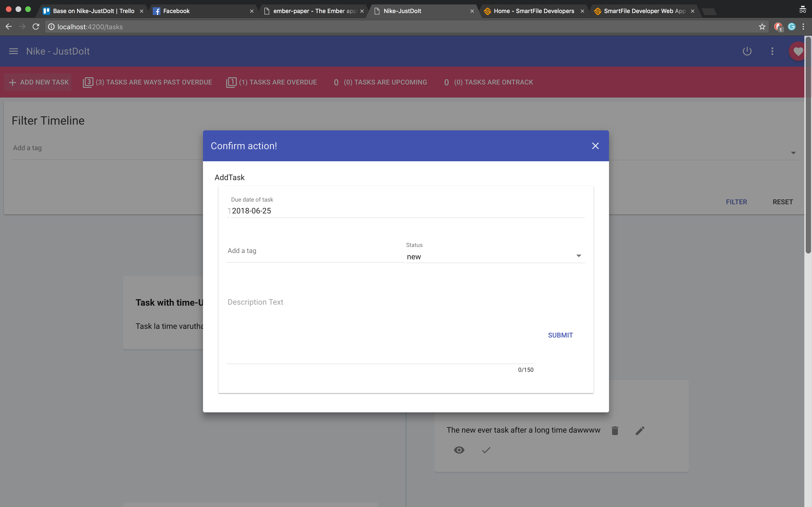The height and width of the screenshot is (507, 812).
Task: Click the close X button on confirm dialog
Action: coord(595,145)
